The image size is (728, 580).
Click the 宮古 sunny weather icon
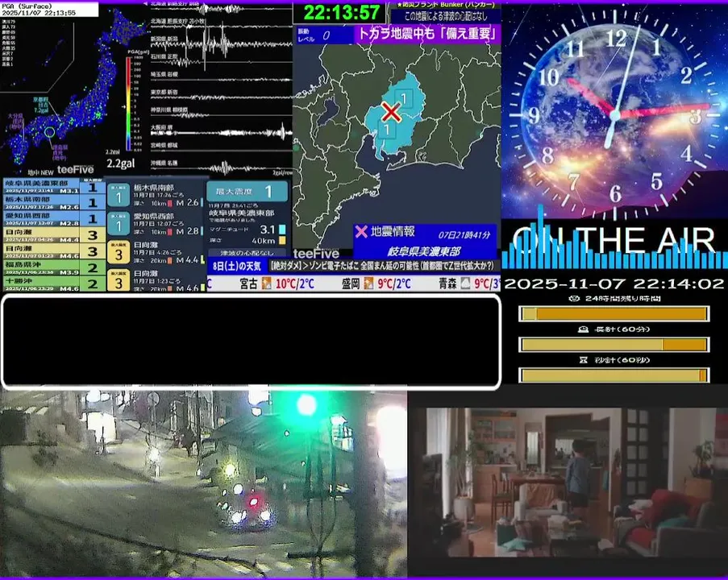click(267, 284)
